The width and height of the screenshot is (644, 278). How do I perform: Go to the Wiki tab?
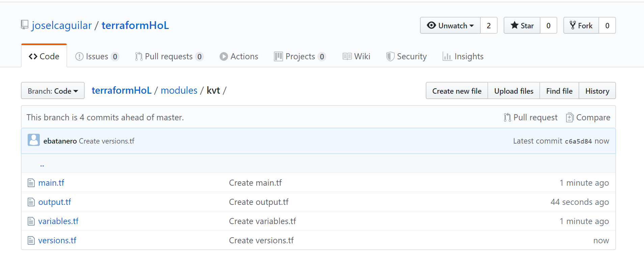pyautogui.click(x=356, y=56)
